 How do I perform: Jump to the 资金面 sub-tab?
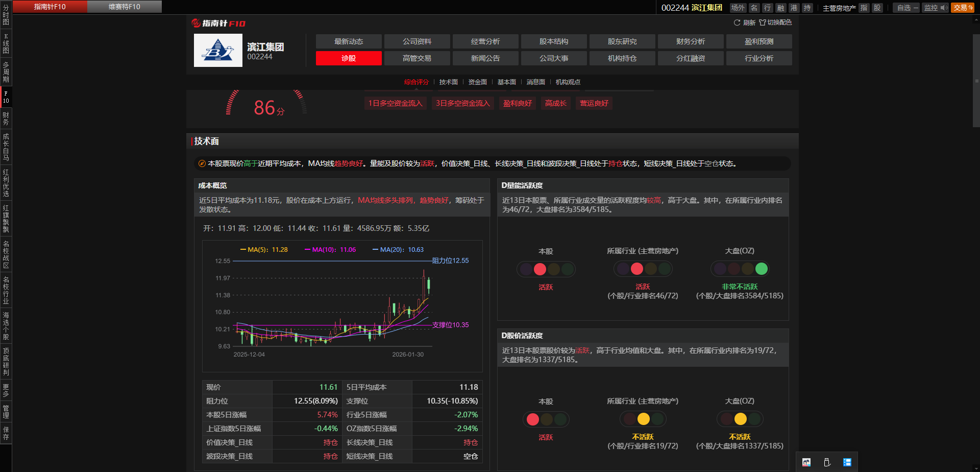(478, 82)
